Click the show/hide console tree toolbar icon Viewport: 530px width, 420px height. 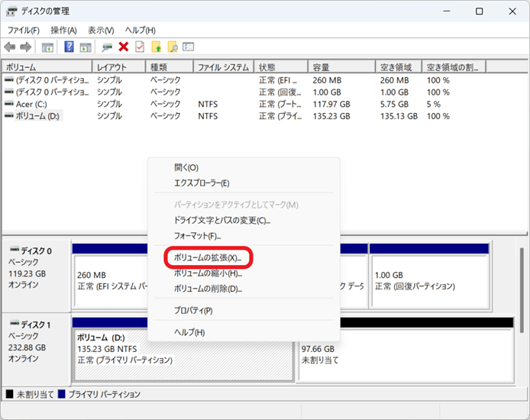(47, 47)
